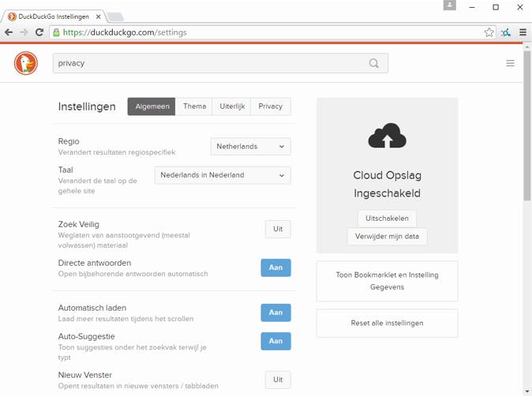This screenshot has height=396, width=532.
Task: Click the Directe antwoorden label
Action: (x=95, y=263)
